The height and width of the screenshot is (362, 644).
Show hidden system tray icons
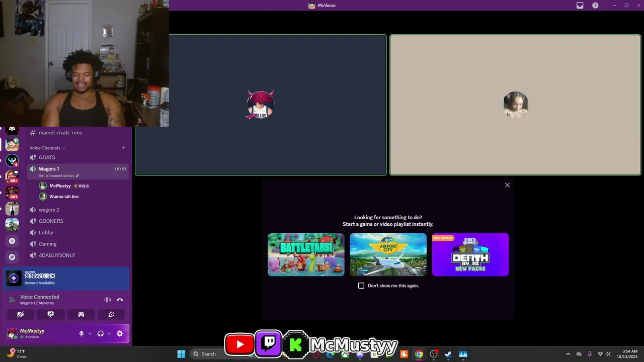click(x=568, y=354)
